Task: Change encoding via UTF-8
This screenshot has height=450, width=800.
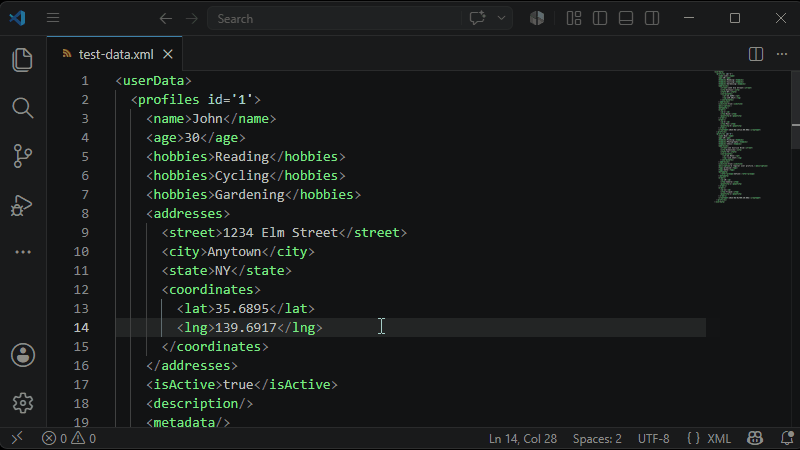Action: [x=653, y=439]
